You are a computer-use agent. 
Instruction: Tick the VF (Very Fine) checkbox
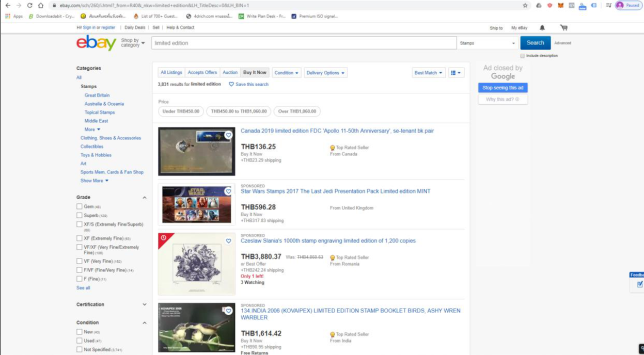80,261
